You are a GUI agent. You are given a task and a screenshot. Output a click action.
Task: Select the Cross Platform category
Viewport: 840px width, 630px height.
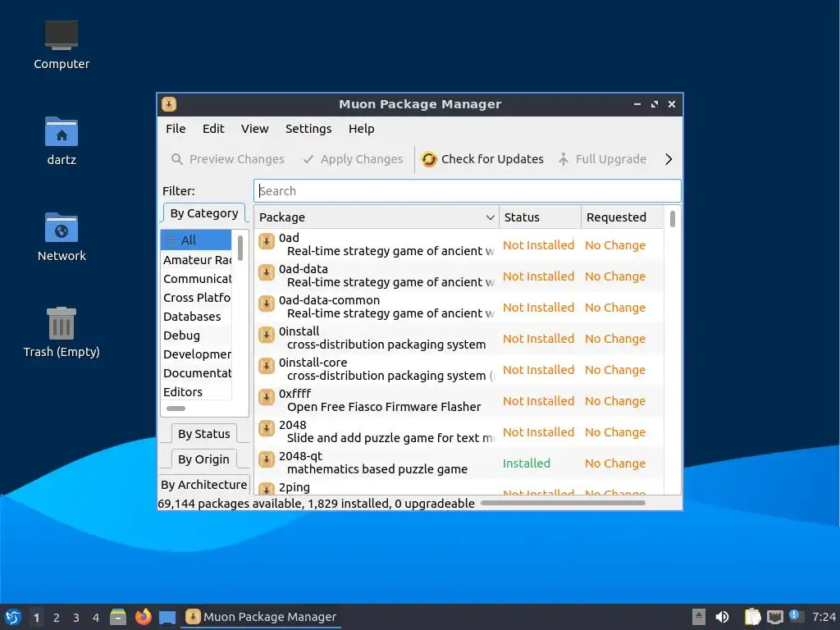pyautogui.click(x=196, y=297)
